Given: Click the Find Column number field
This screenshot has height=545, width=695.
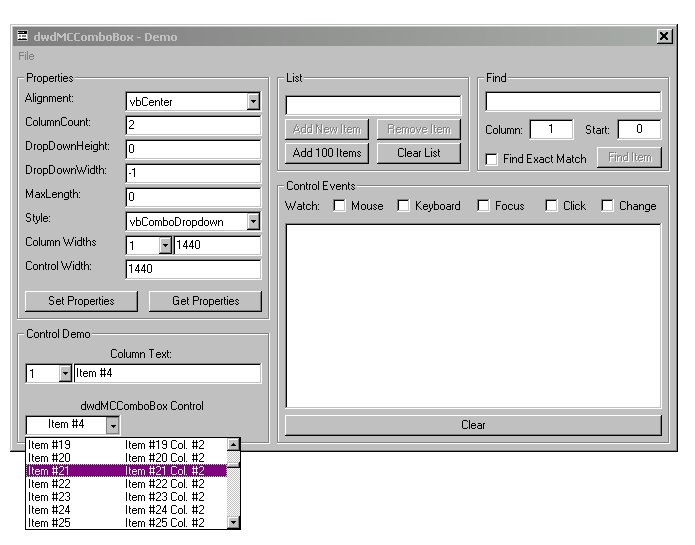Looking at the screenshot, I should coord(551,129).
